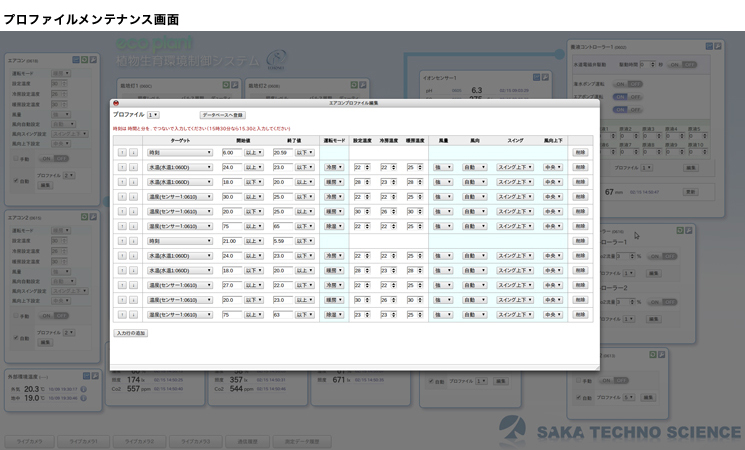This screenshot has height=450, width=745.
Task: Click info icon beside 外気 20.3 reading
Action: pyautogui.click(x=84, y=389)
